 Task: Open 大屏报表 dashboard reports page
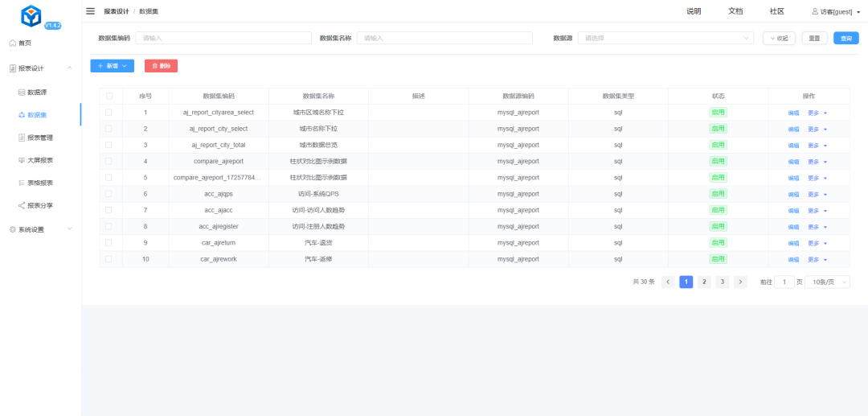tap(40, 160)
